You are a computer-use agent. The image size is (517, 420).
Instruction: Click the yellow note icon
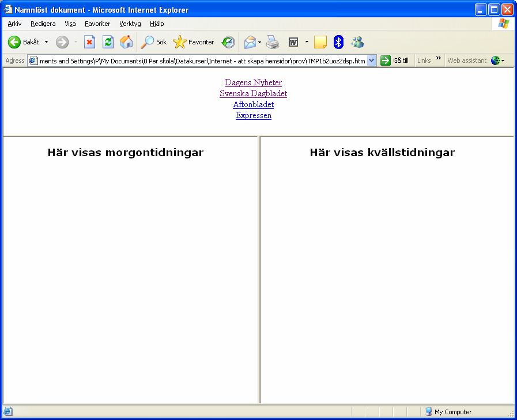pos(320,42)
